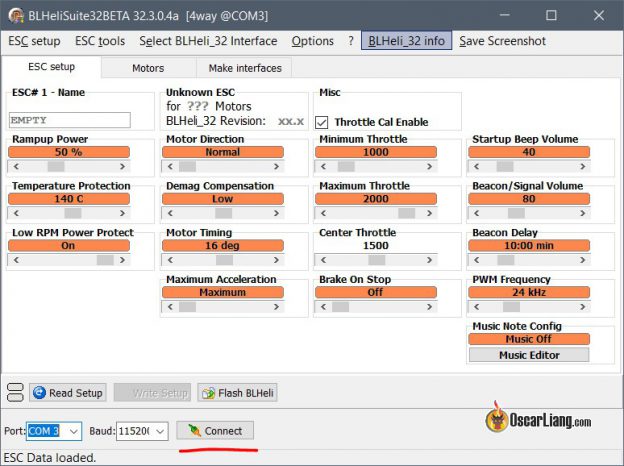Viewport: 624px width, 466px height.
Task: Open the Options menu
Action: point(312,41)
